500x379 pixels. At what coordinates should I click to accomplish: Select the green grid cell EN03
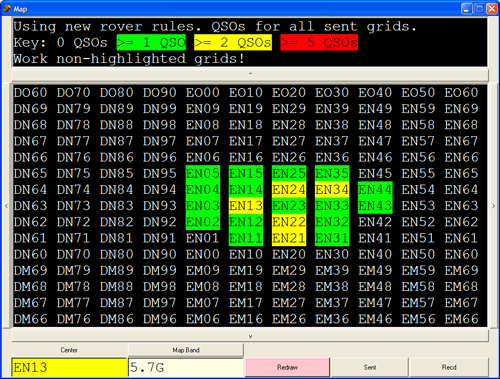[203, 206]
